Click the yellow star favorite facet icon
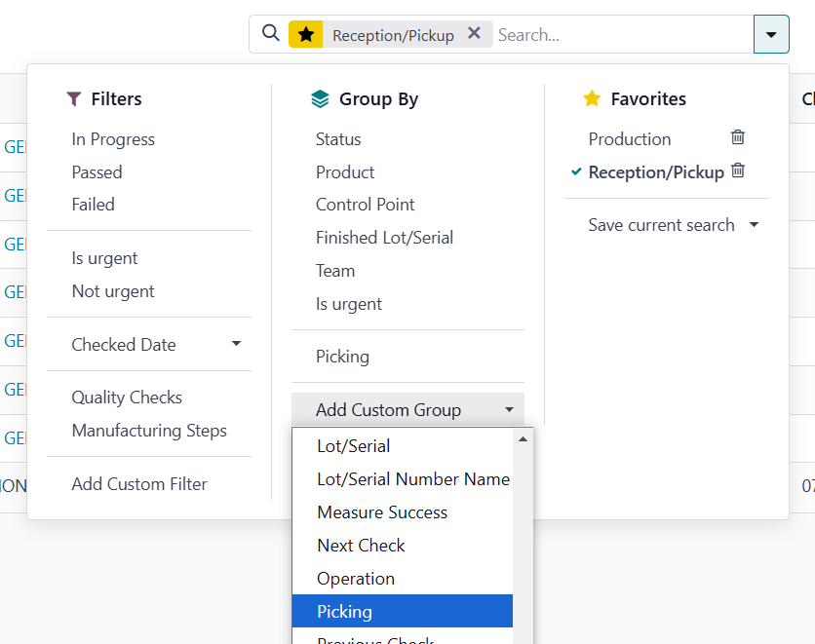The height and width of the screenshot is (644, 815). 306,35
